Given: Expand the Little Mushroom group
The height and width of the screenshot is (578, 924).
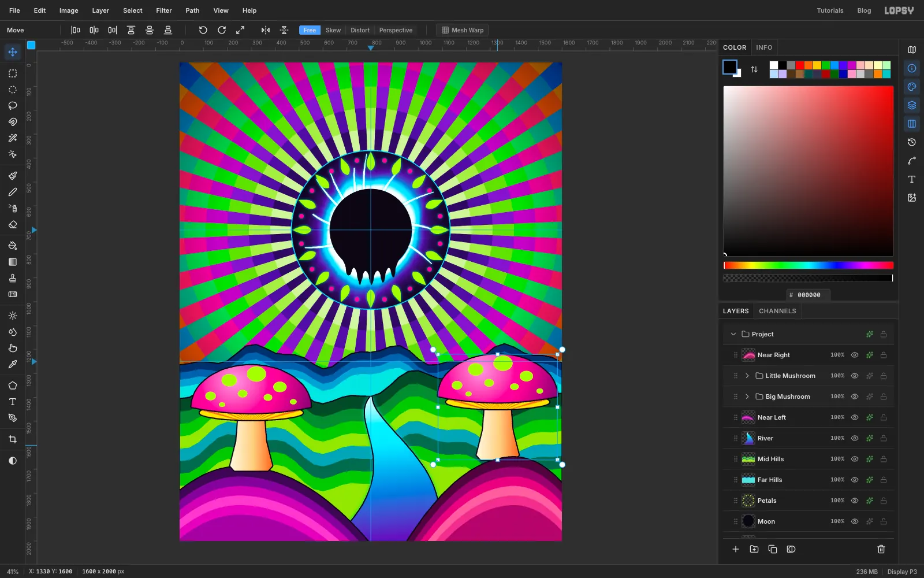Looking at the screenshot, I should [x=747, y=376].
